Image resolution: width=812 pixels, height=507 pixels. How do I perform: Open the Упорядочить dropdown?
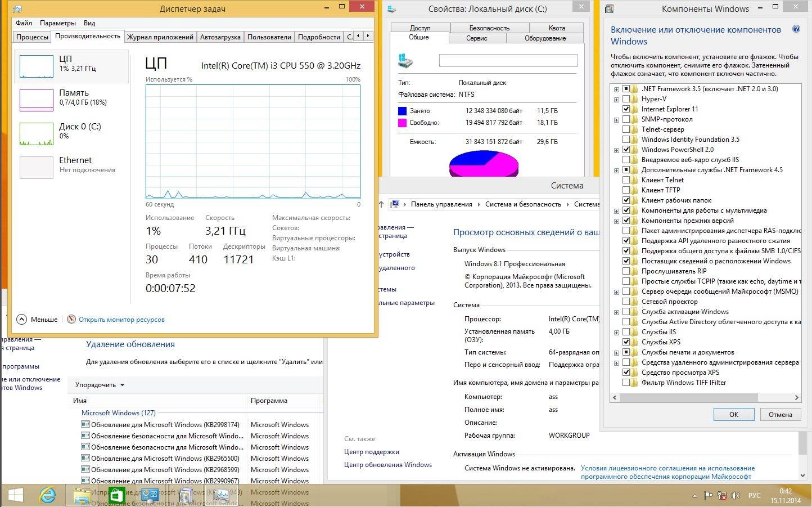click(x=100, y=385)
